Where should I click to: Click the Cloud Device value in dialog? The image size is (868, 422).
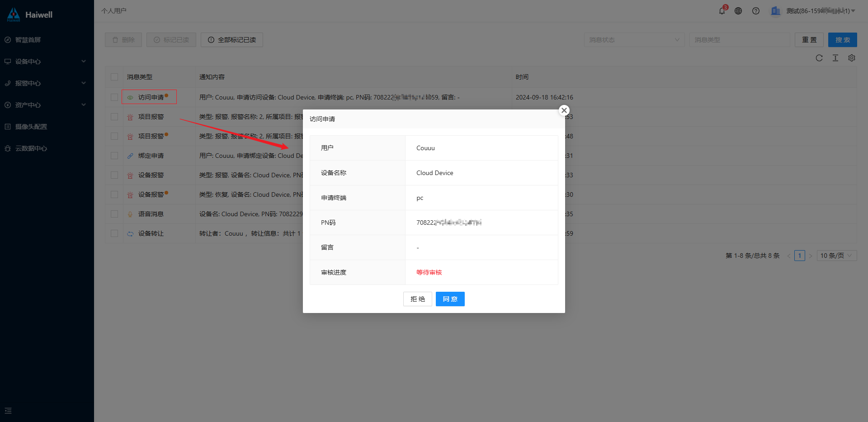(435, 173)
